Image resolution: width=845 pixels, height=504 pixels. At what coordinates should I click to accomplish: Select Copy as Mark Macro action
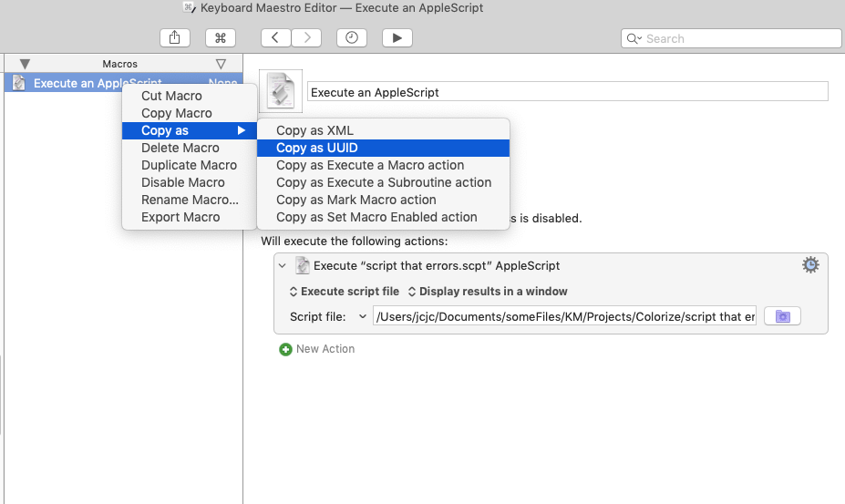pos(383,200)
